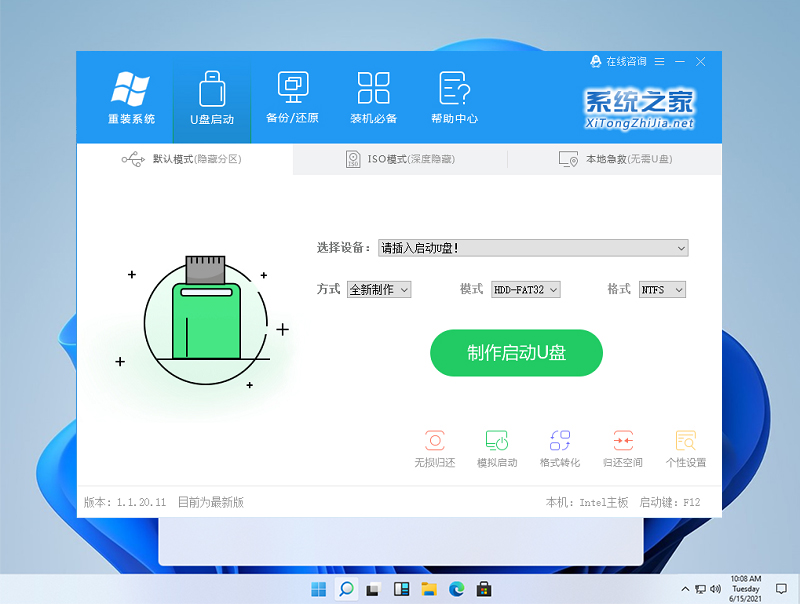
Task: Open the 在线咨询 online consultation link
Action: click(x=625, y=61)
